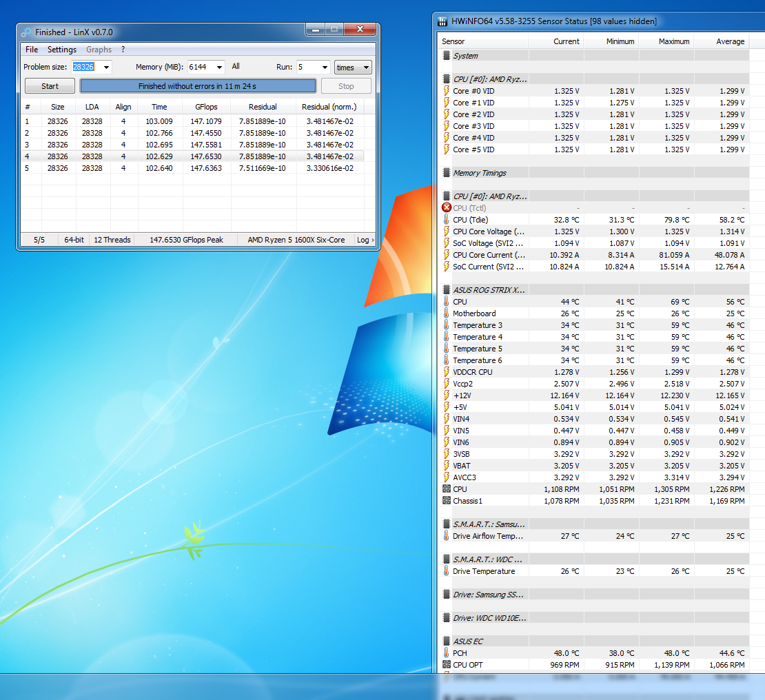Click the red X icon beside CPU (Tctl)
This screenshot has height=700, width=765.
point(446,208)
